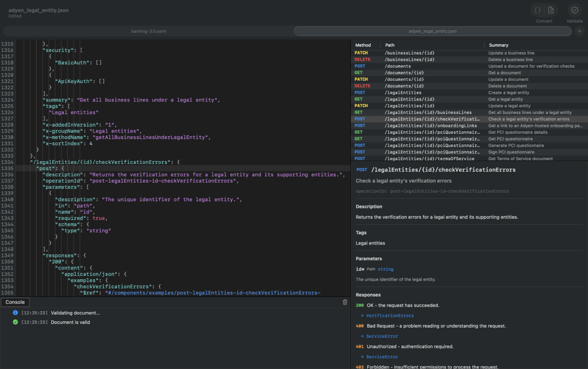Select the Console tab at the bottom
Screen dimensions: 588x369
15,302
